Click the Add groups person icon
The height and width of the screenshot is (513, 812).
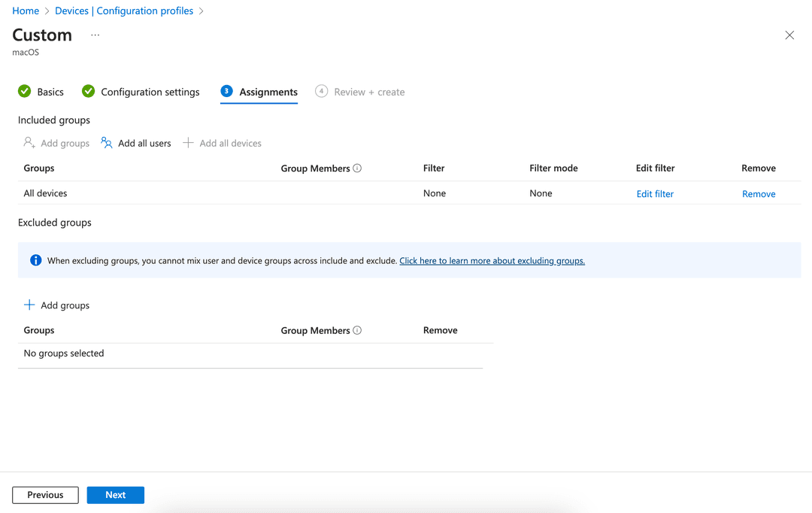(29, 143)
